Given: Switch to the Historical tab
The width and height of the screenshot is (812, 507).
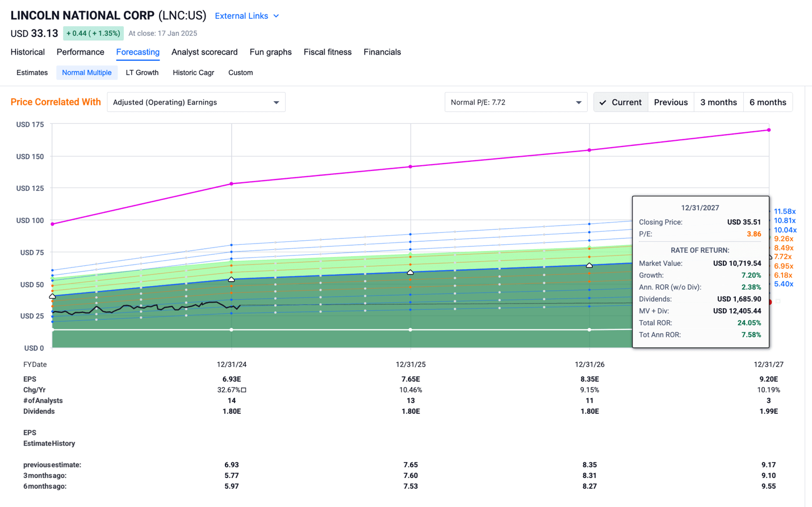Looking at the screenshot, I should pyautogui.click(x=28, y=52).
